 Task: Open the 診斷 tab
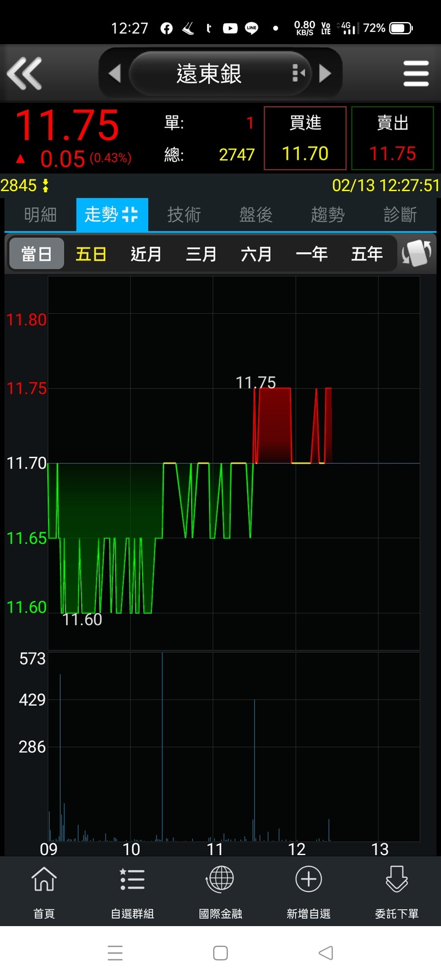(x=400, y=214)
